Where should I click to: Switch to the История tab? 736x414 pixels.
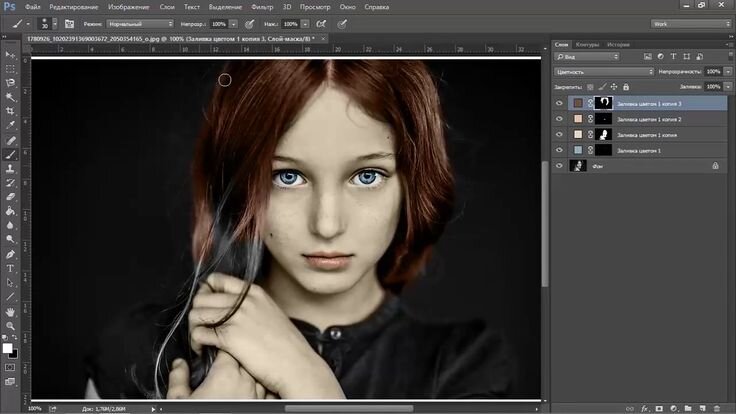(x=617, y=45)
